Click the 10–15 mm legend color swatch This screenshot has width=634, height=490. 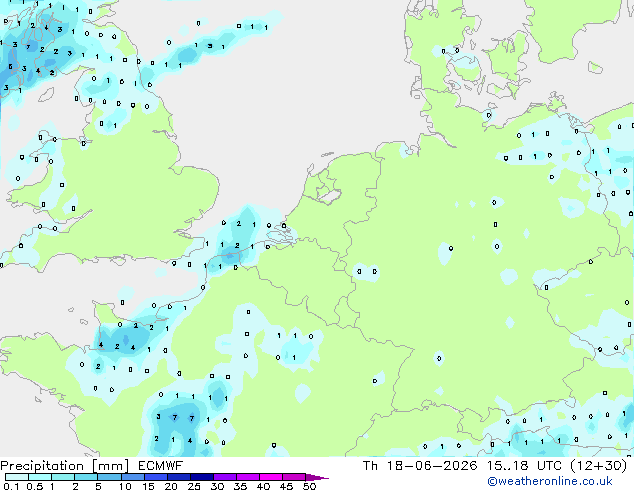click(x=133, y=477)
